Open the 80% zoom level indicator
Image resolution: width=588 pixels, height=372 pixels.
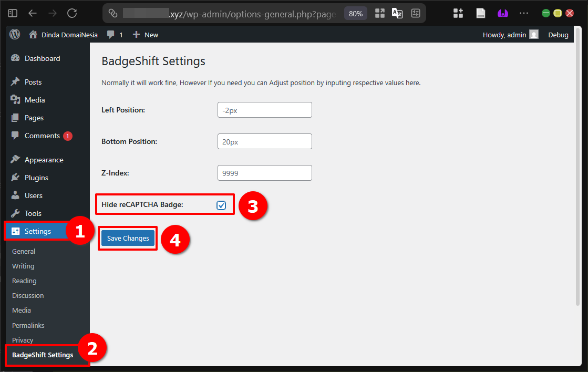tap(356, 14)
